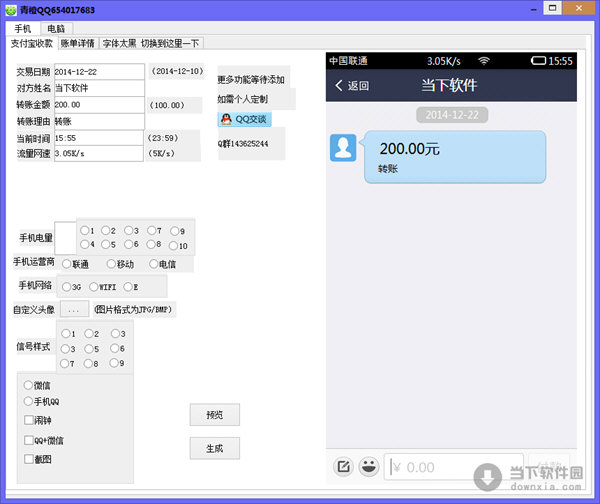The height and width of the screenshot is (504, 600).
Task: Select signal style 5 radio button
Action: pyautogui.click(x=89, y=349)
